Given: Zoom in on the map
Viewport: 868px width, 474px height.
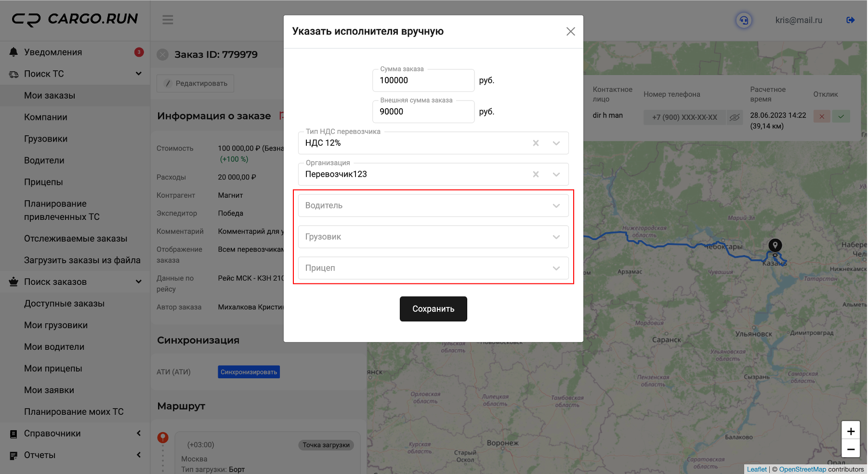Looking at the screenshot, I should pyautogui.click(x=851, y=431).
